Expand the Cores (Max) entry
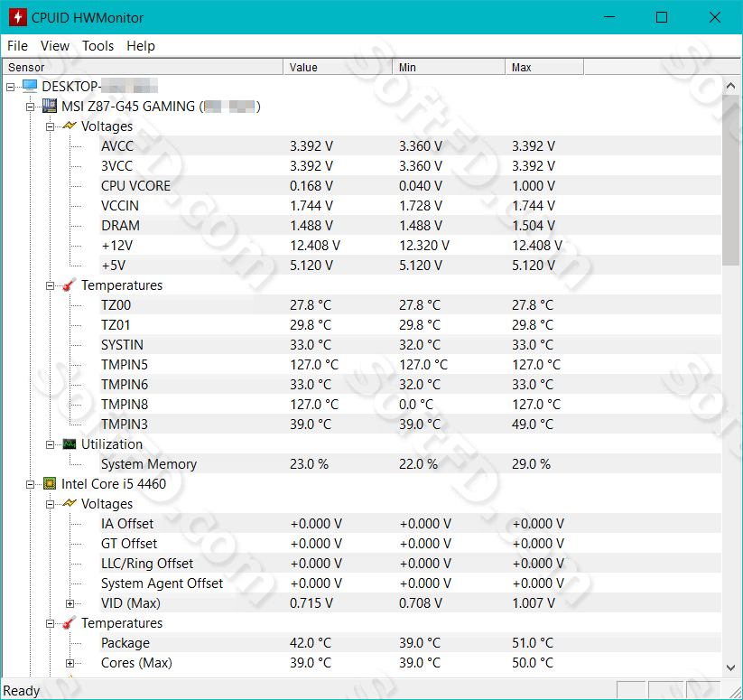 [70, 663]
